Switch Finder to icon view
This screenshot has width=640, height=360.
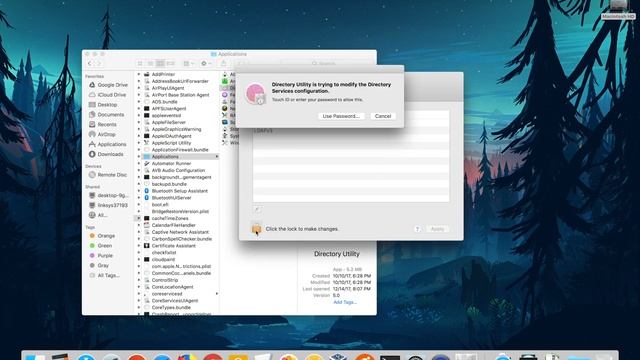pyautogui.click(x=140, y=64)
